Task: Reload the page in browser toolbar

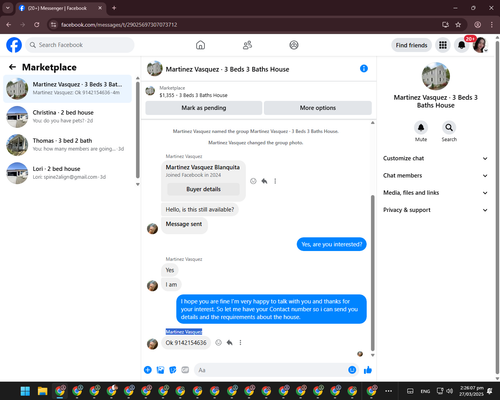Action: click(x=37, y=25)
